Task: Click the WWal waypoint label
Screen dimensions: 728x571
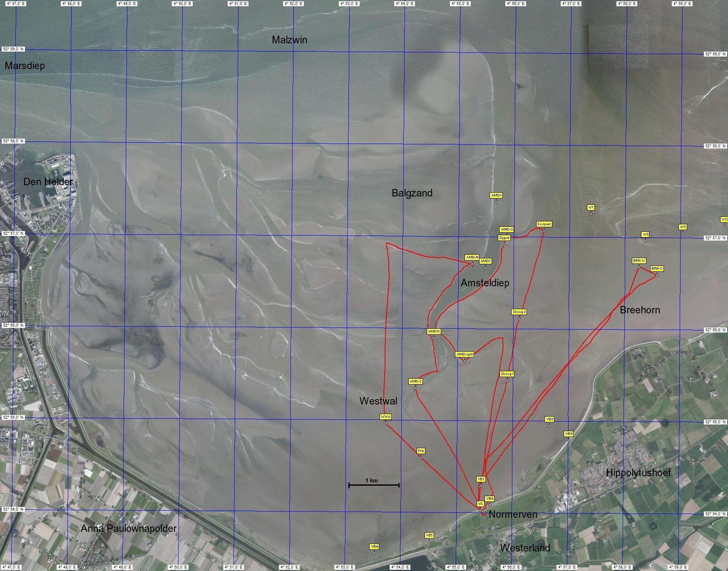Action: click(385, 417)
